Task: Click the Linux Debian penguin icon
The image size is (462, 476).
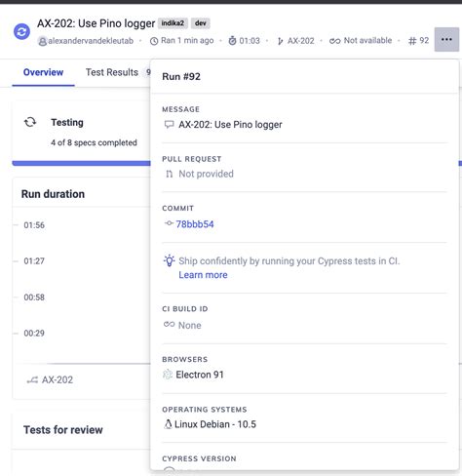Action: 168,424
